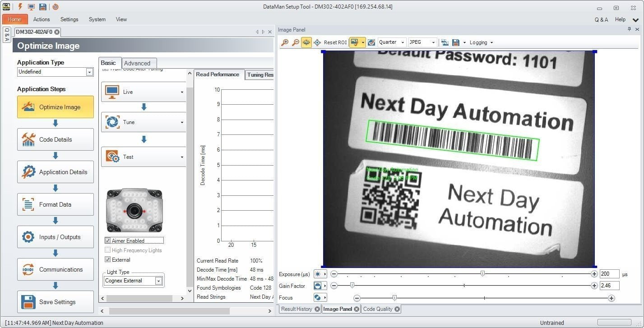Open the JPEG image format dropdown
Viewport: 644px width, 328px height.
click(x=433, y=42)
